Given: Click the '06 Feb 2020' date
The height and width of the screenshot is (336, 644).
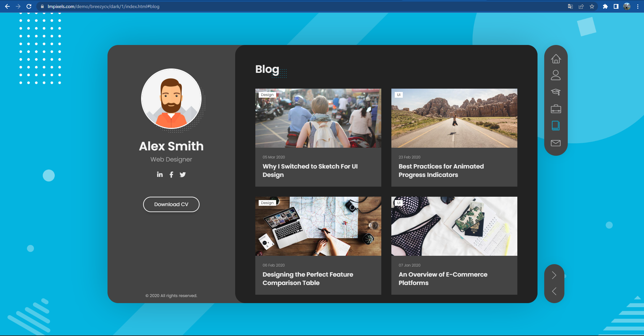Looking at the screenshot, I should [273, 265].
